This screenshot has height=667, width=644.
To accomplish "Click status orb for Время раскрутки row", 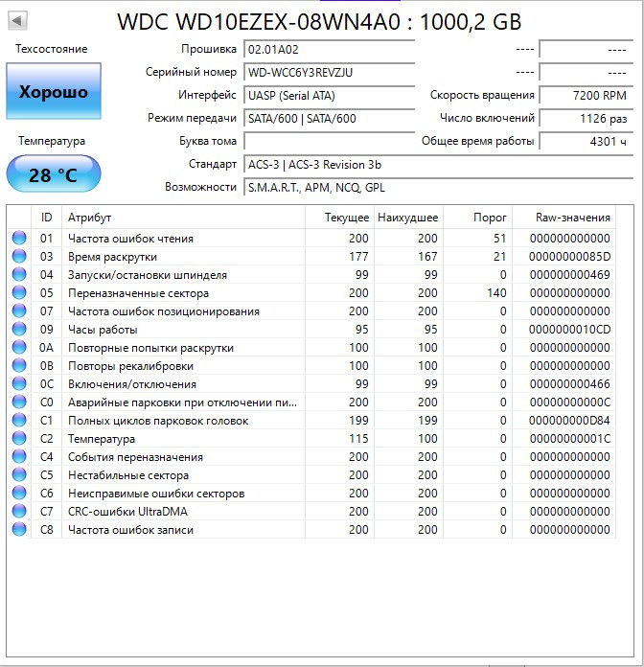I will pyautogui.click(x=19, y=257).
